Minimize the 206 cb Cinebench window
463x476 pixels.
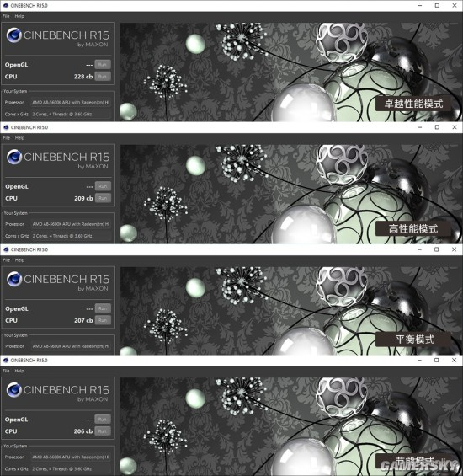pos(419,360)
